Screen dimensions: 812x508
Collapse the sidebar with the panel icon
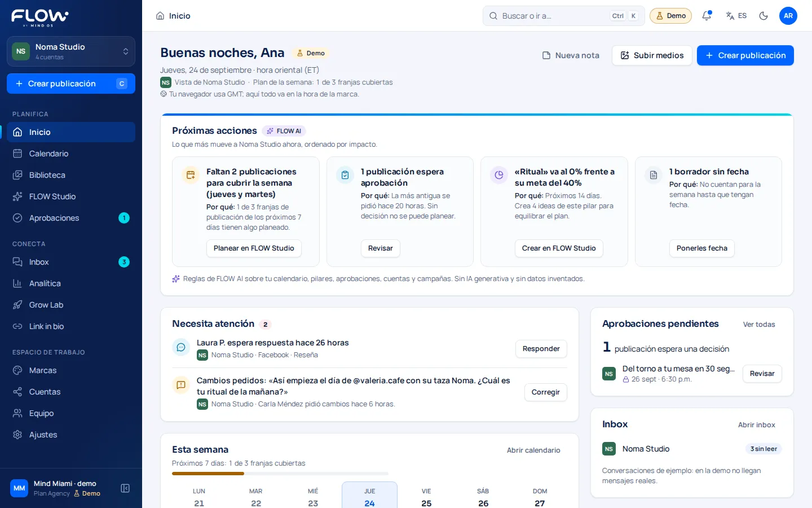[x=125, y=488]
